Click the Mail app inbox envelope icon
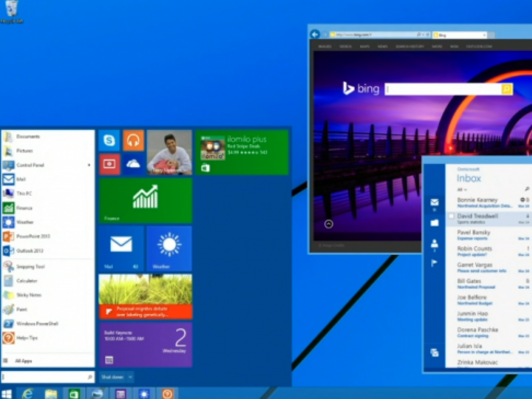 click(434, 202)
